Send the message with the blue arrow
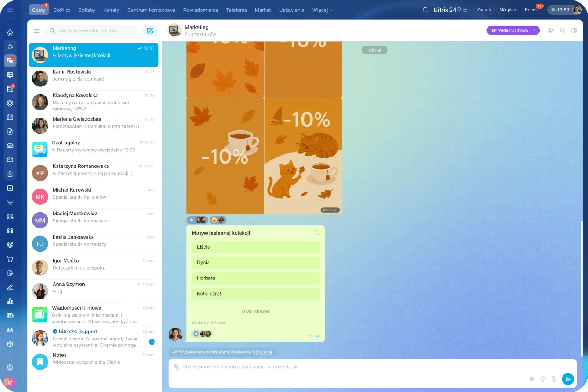588x392 pixels. pyautogui.click(x=568, y=379)
